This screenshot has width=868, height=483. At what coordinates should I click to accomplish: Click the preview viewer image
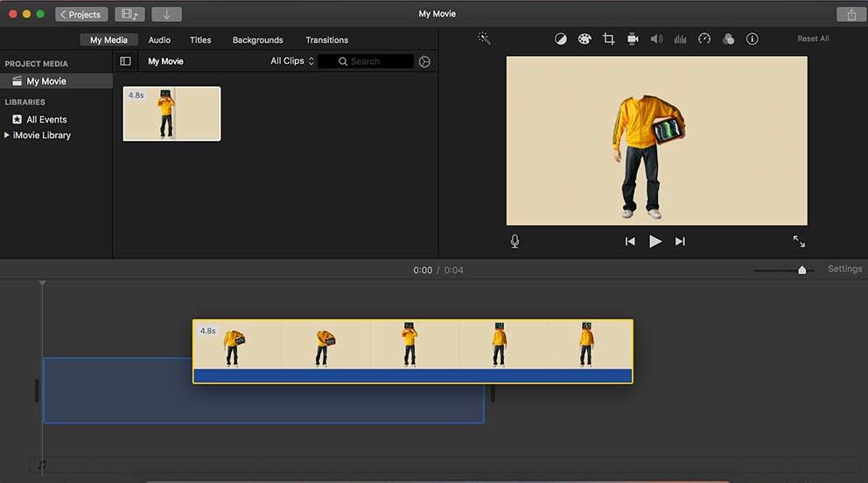[x=656, y=141]
